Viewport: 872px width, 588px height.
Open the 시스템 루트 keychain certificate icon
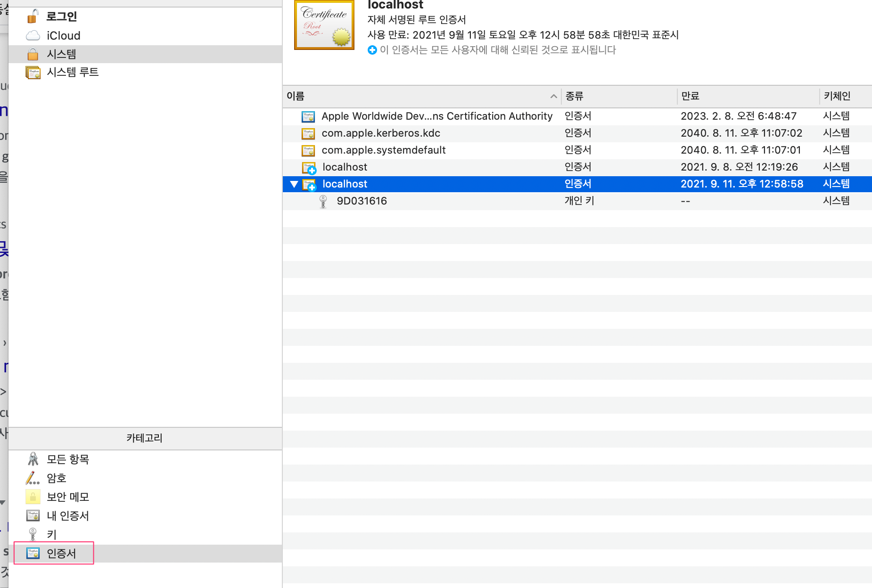click(x=33, y=73)
